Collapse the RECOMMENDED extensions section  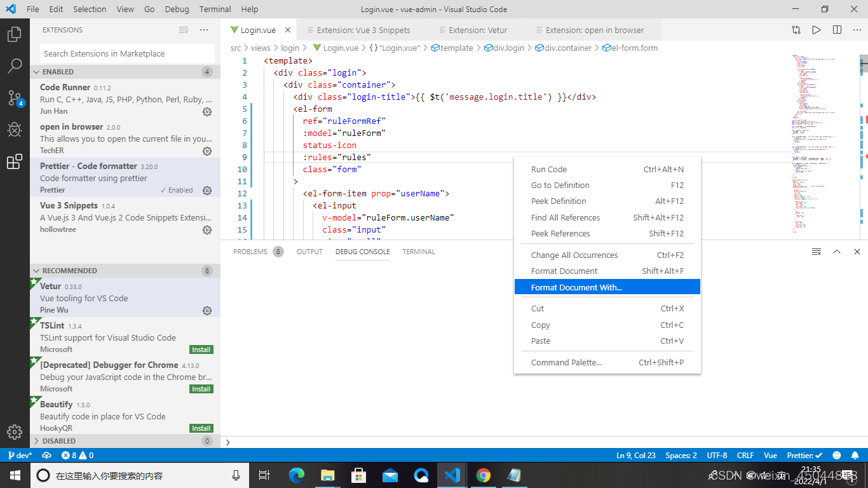pos(125,271)
